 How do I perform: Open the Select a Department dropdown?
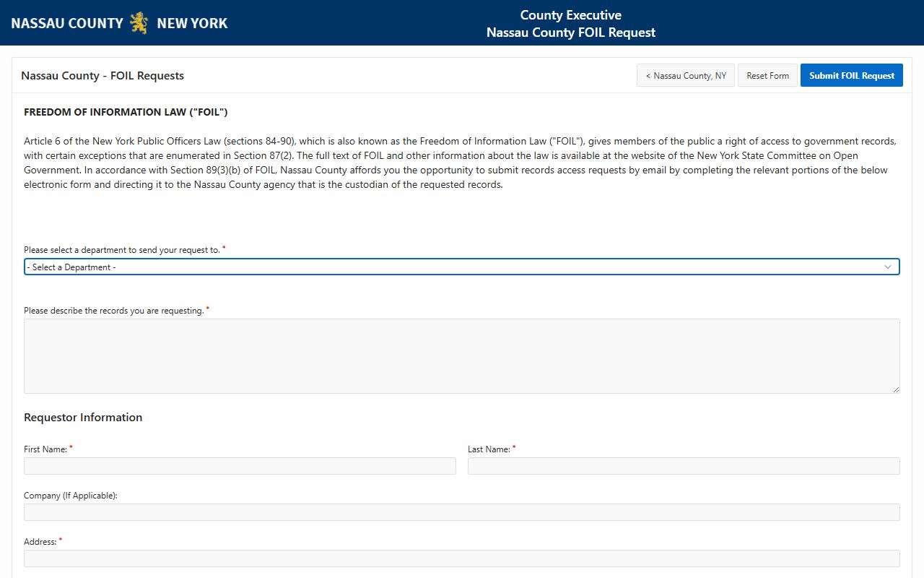(462, 267)
